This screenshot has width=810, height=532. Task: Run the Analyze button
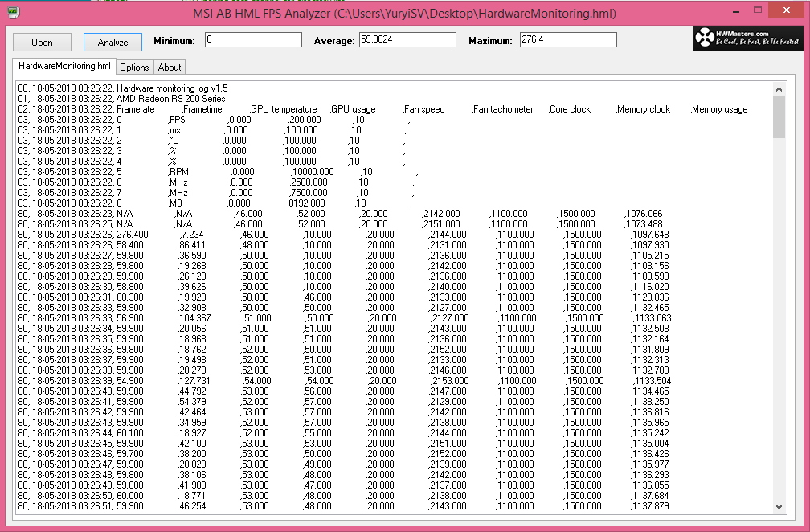coord(112,43)
